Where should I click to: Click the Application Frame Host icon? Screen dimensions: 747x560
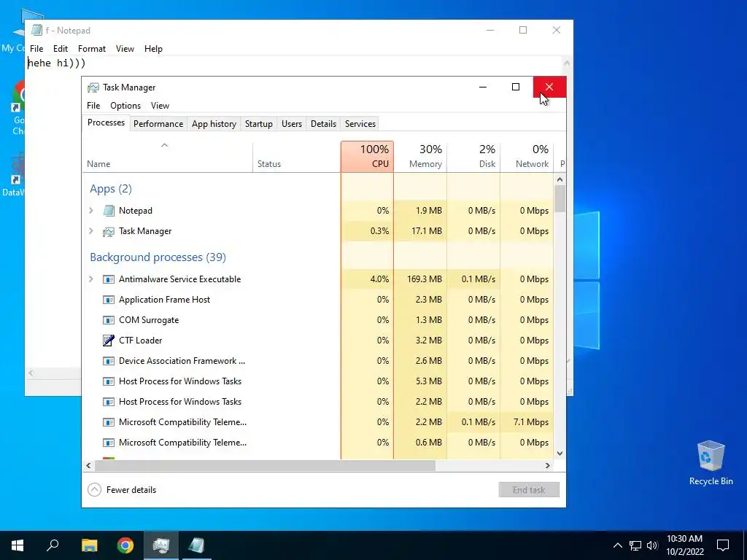tap(109, 300)
